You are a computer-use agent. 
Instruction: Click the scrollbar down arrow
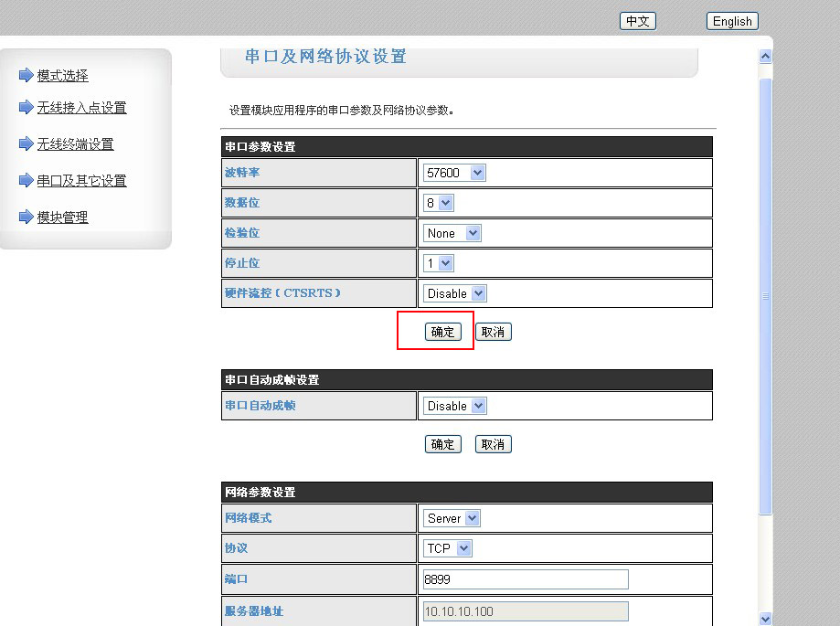(x=766, y=618)
